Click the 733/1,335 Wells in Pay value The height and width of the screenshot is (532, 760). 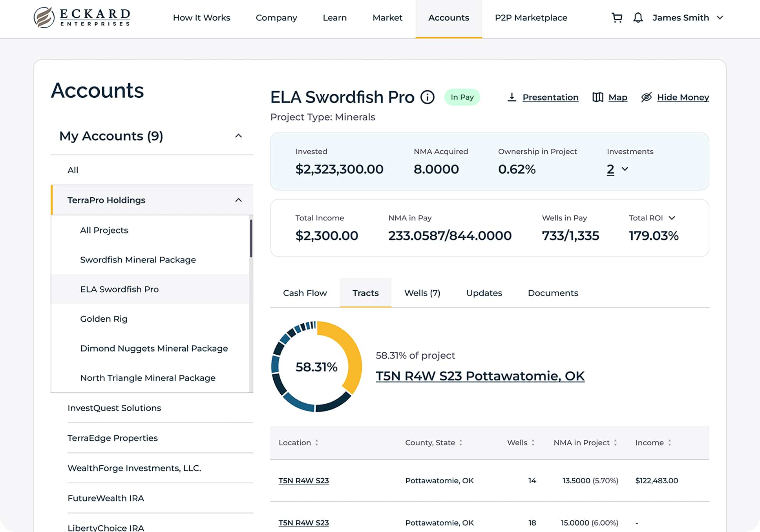[x=570, y=235]
